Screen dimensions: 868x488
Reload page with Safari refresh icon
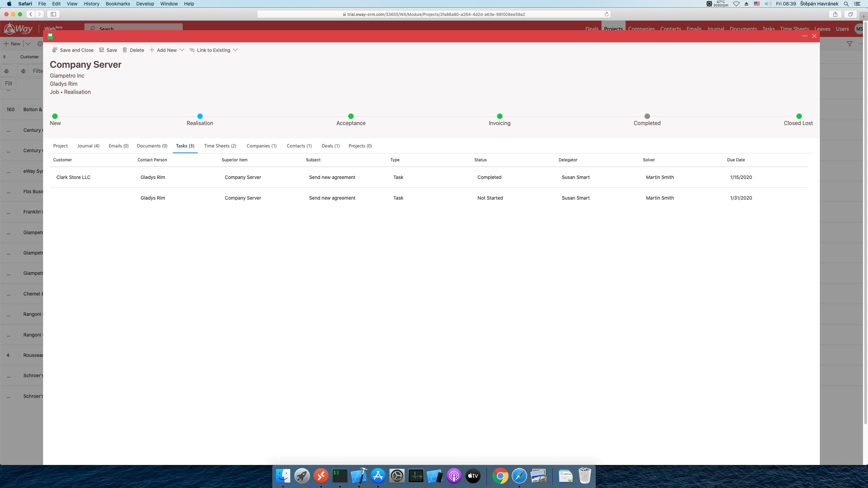coord(607,14)
